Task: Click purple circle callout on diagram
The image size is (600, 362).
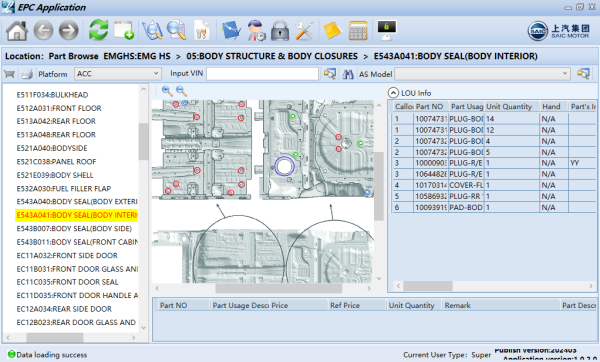Action: coord(284,166)
